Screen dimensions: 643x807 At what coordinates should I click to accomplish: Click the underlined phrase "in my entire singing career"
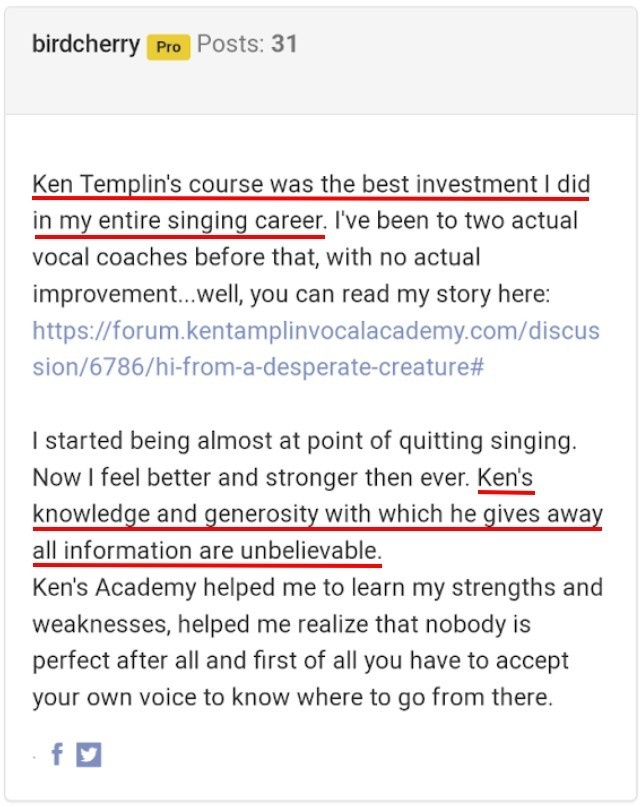coord(179,221)
